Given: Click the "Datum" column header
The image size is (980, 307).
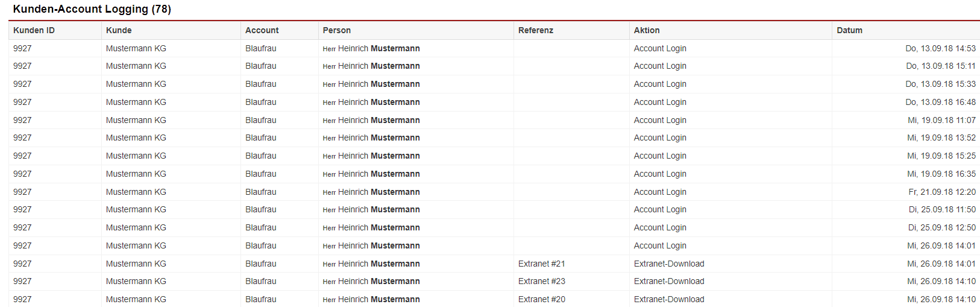Looking at the screenshot, I should (x=849, y=30).
